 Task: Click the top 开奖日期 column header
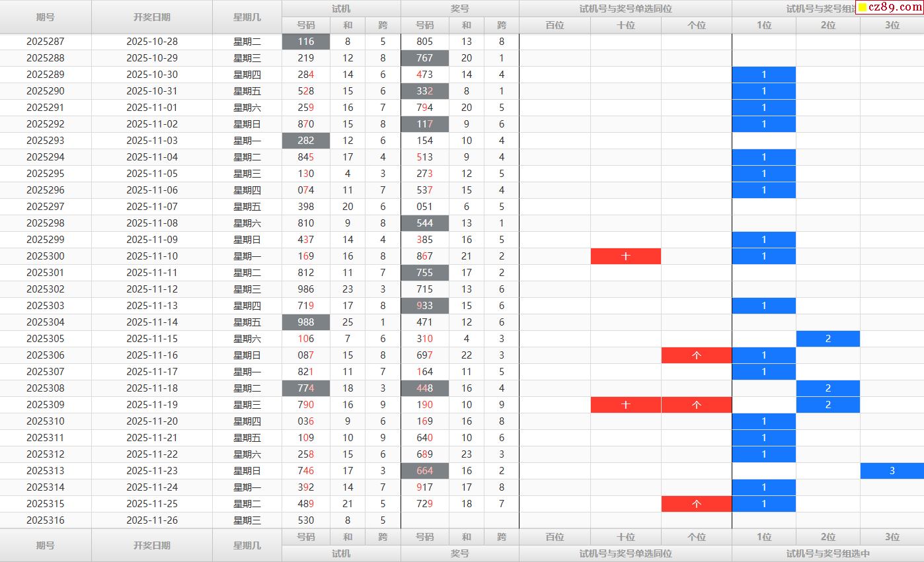click(x=152, y=17)
